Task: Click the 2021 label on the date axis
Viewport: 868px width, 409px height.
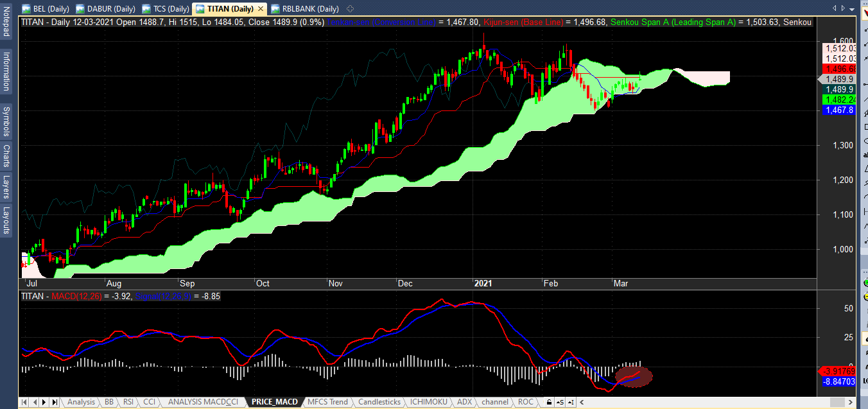Action: point(483,283)
